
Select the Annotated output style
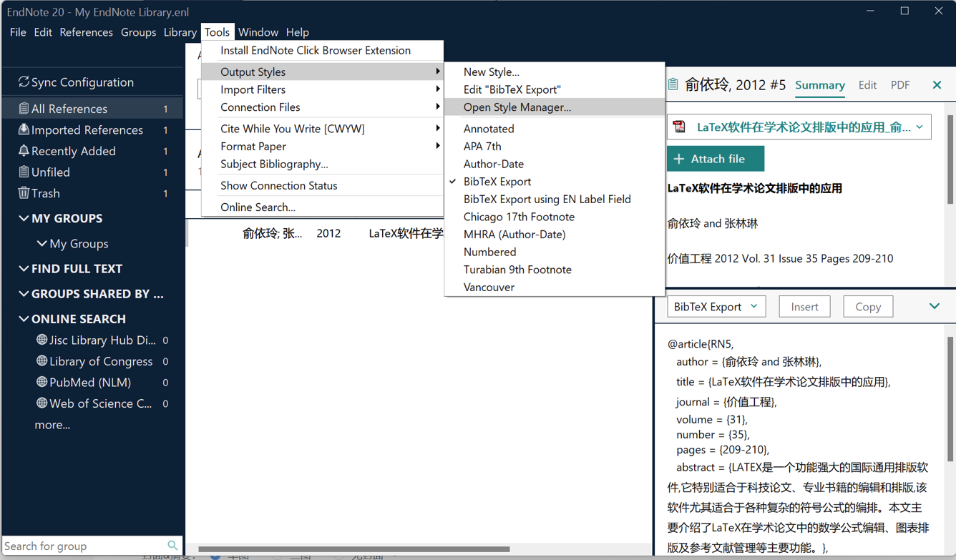pyautogui.click(x=554, y=129)
